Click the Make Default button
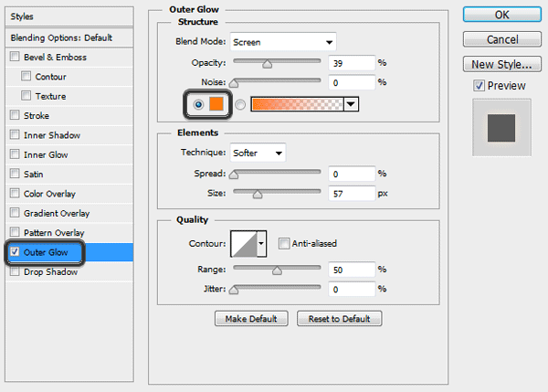Screen dimensions: 548x392 [251, 319]
